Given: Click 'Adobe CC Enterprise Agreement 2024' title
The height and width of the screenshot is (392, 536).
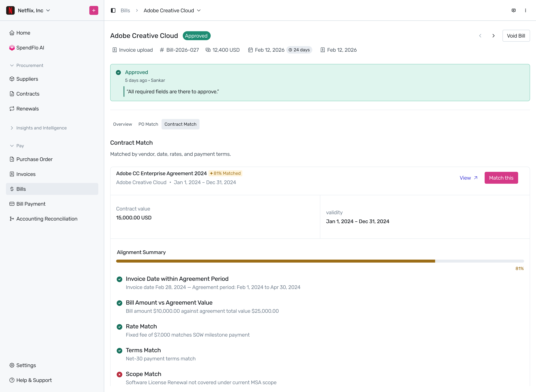Looking at the screenshot, I should tap(161, 173).
